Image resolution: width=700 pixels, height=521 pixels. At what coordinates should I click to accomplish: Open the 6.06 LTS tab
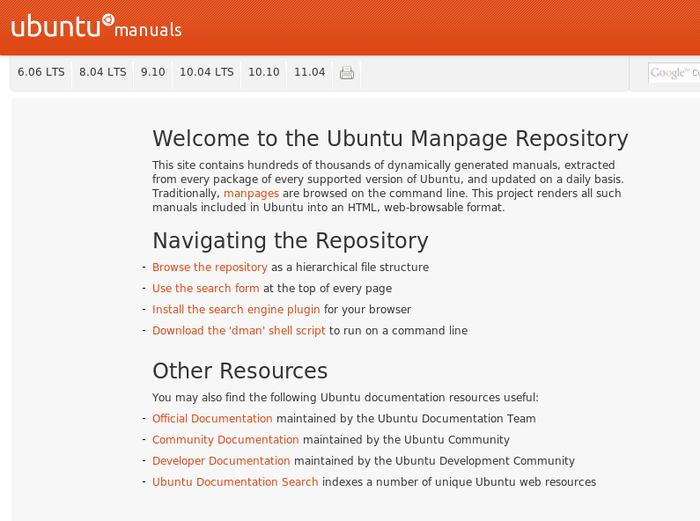[x=41, y=72]
